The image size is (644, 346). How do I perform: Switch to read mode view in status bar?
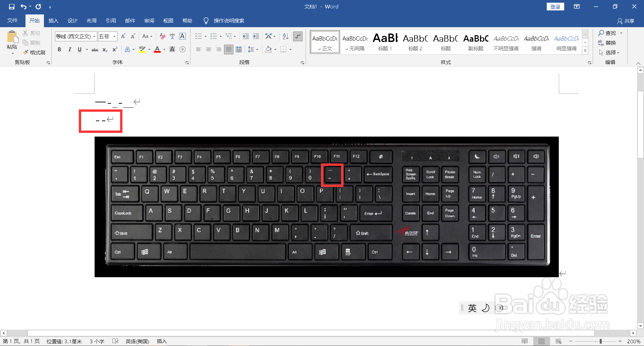pyautogui.click(x=525, y=341)
